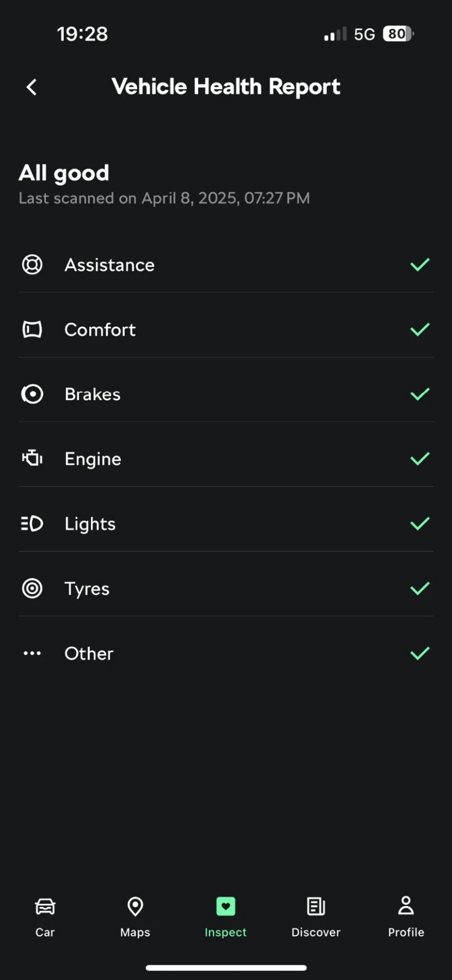Tap the Brakes disc icon
Viewport: 452px width, 980px height.
[32, 394]
